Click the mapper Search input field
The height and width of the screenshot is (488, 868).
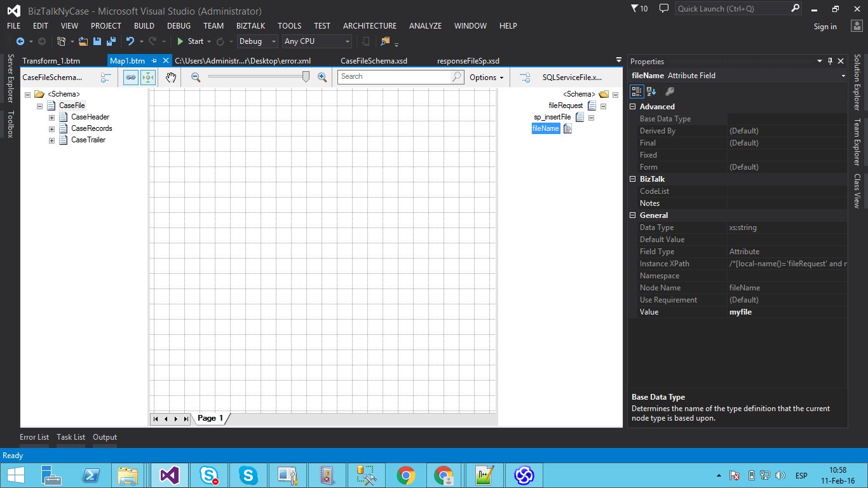coord(395,77)
